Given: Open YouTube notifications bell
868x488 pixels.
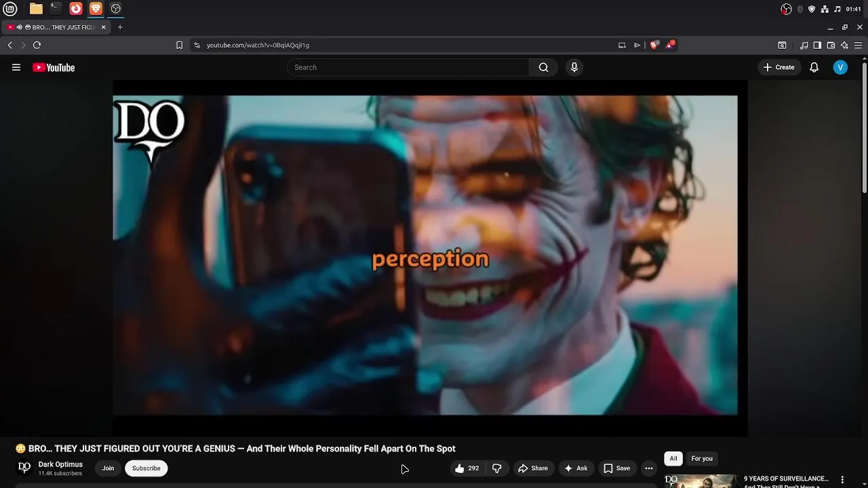Looking at the screenshot, I should (814, 67).
